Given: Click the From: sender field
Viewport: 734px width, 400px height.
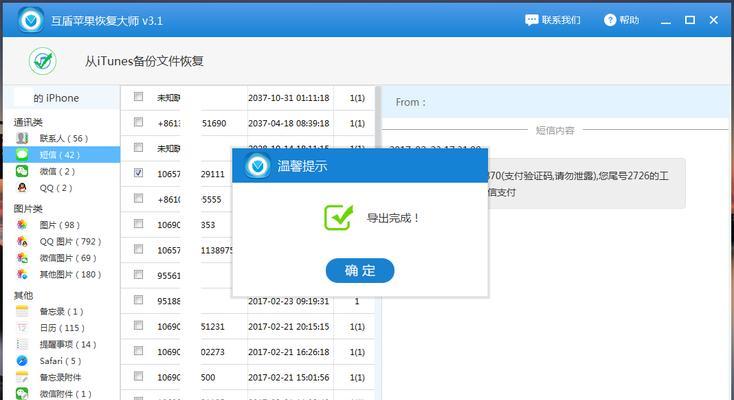Looking at the screenshot, I should pyautogui.click(x=556, y=102).
